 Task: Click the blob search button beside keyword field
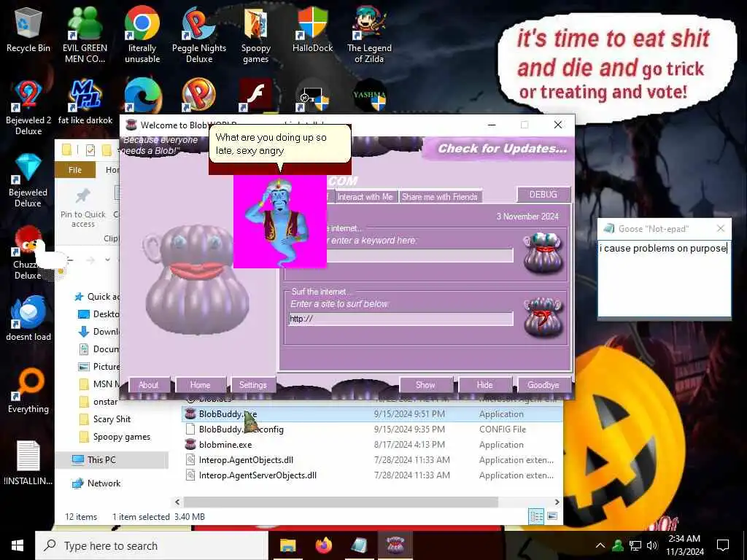(543, 253)
